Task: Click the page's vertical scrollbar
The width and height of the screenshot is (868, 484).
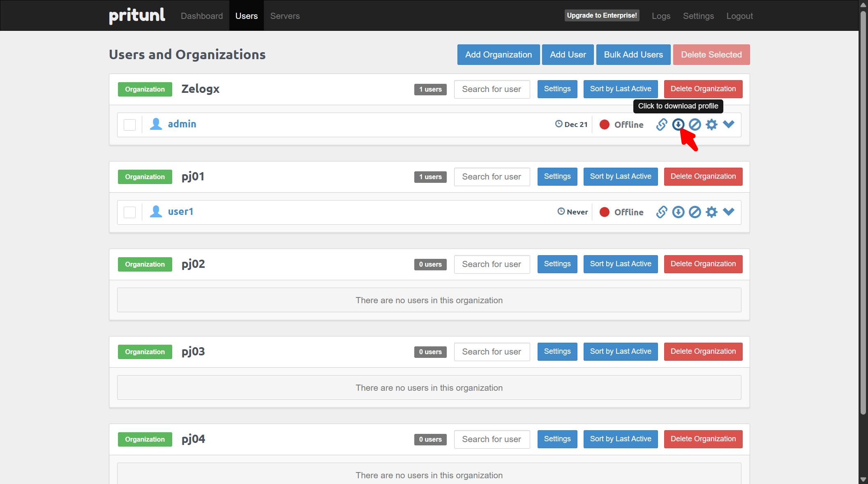Action: coord(863,205)
